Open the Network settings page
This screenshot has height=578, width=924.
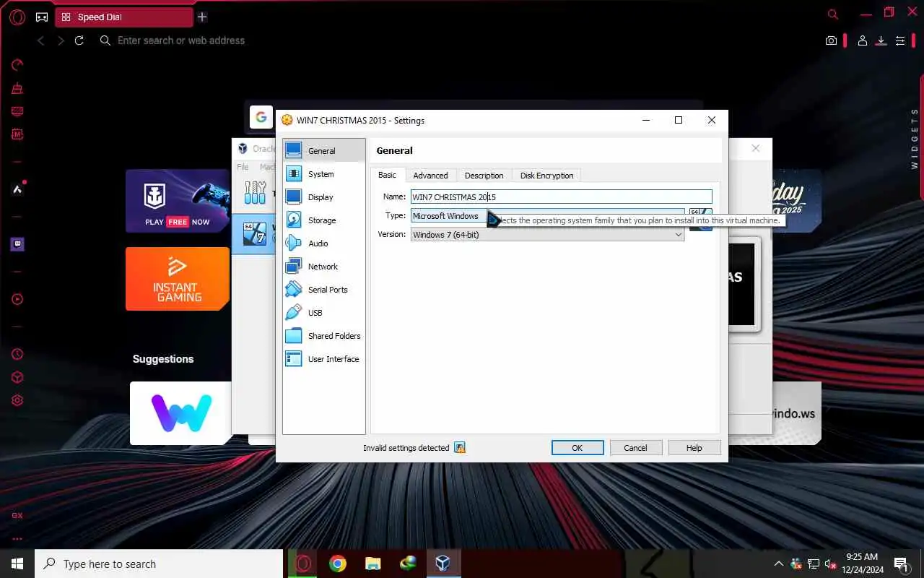(323, 267)
